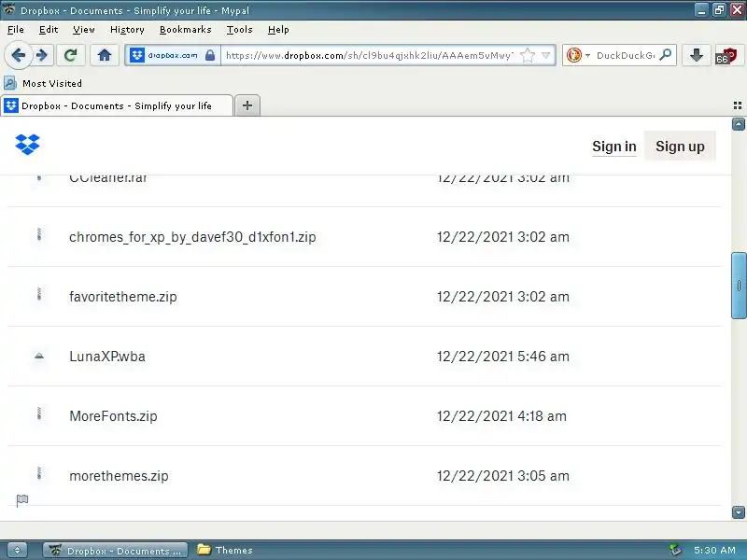
Task: Click the taskbar start menu button
Action: (x=17, y=550)
